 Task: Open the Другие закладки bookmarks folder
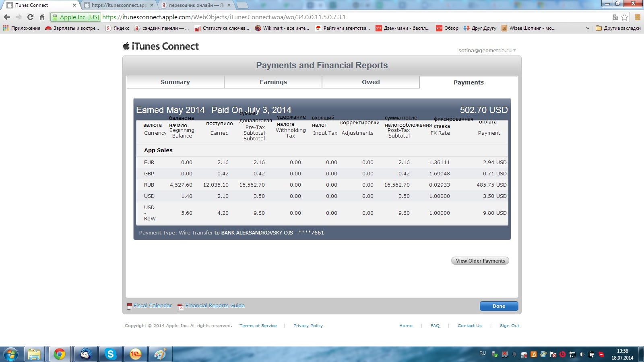click(618, 28)
